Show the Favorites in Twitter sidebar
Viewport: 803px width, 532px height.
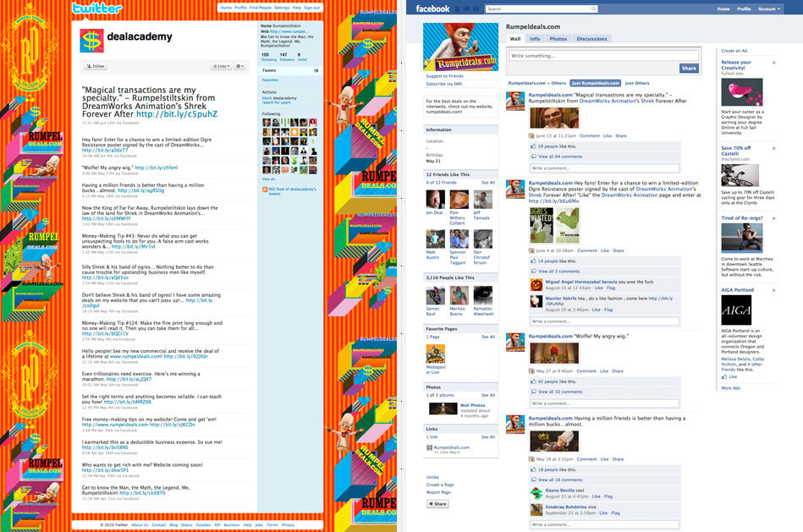coord(271,80)
